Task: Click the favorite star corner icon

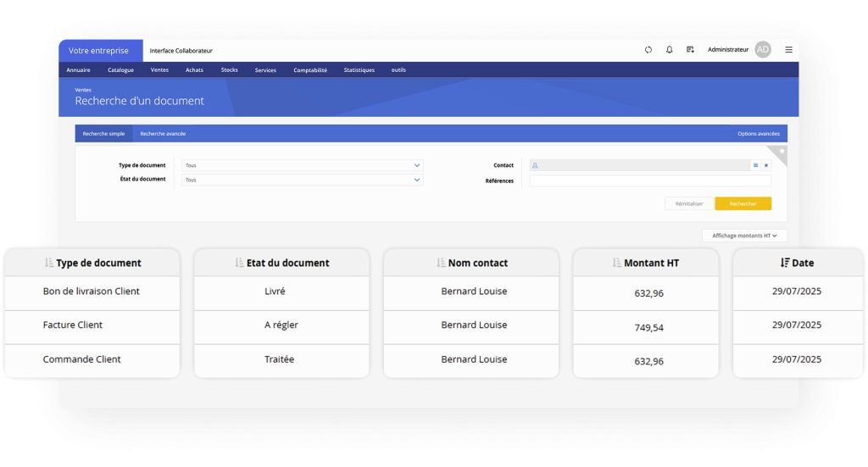Action: (x=782, y=152)
